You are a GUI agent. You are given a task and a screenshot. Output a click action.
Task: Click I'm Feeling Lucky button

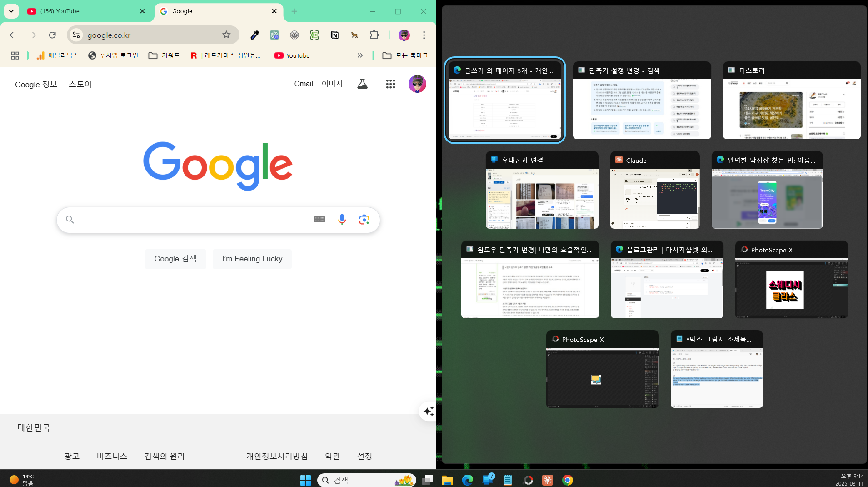tap(252, 259)
